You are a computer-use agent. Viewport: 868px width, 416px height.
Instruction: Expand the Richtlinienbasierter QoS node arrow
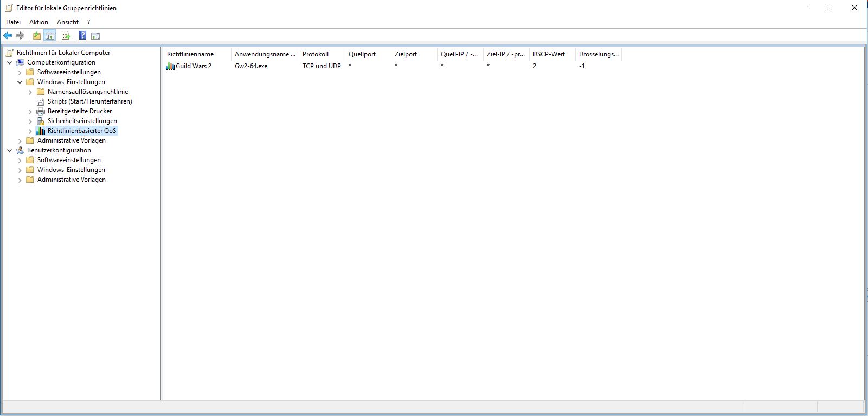[30, 131]
